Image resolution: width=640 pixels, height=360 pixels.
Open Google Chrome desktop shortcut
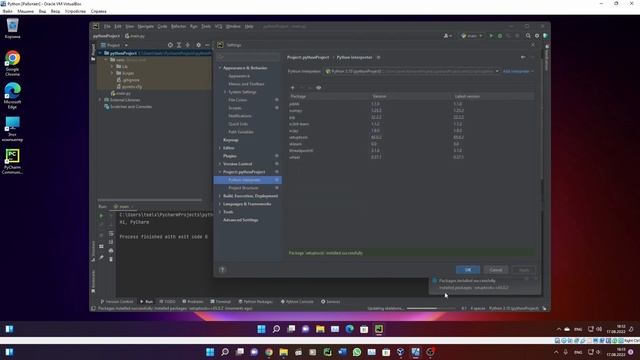pyautogui.click(x=12, y=63)
